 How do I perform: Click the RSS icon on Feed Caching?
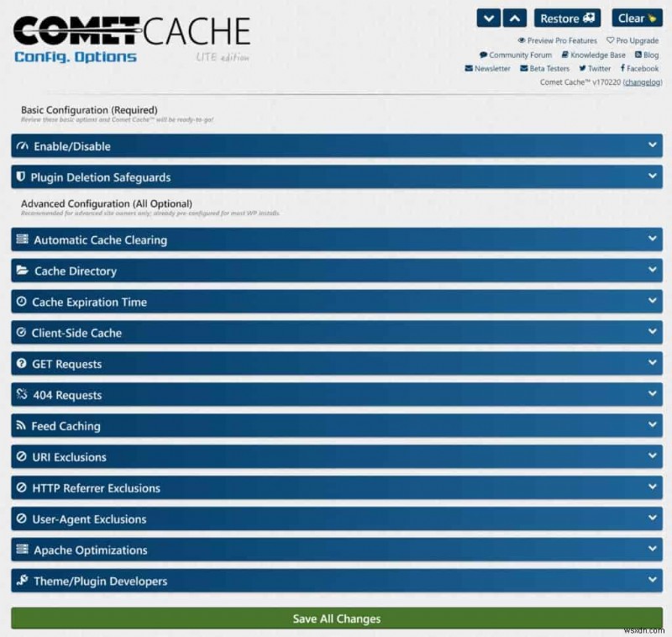[x=20, y=426]
